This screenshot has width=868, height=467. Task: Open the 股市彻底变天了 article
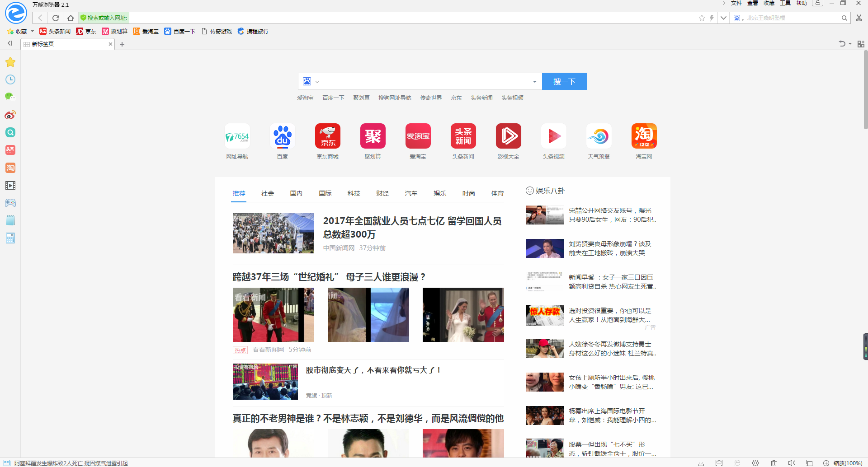373,370
